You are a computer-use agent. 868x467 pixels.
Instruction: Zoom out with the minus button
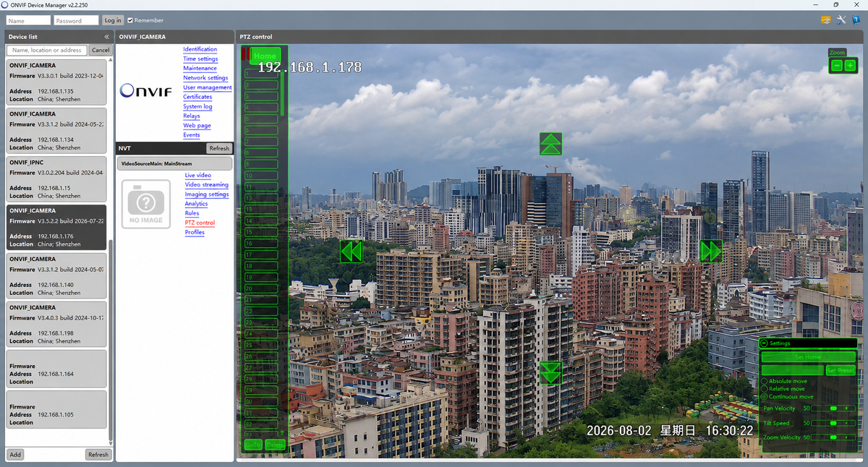click(837, 66)
